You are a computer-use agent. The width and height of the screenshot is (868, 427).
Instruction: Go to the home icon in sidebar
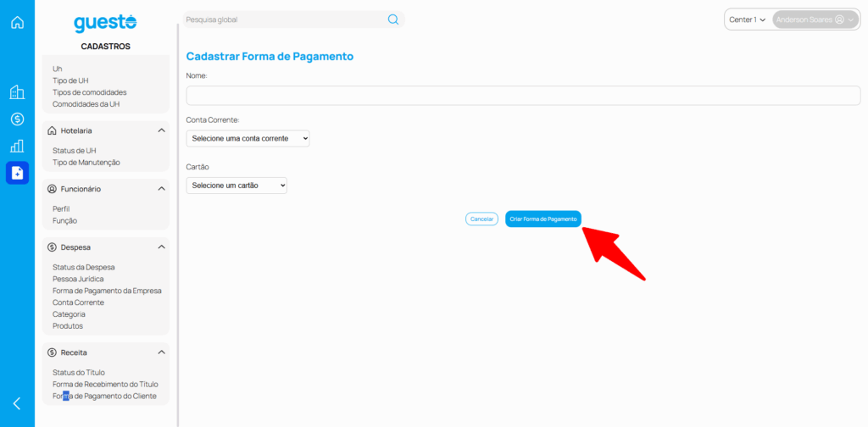17,22
